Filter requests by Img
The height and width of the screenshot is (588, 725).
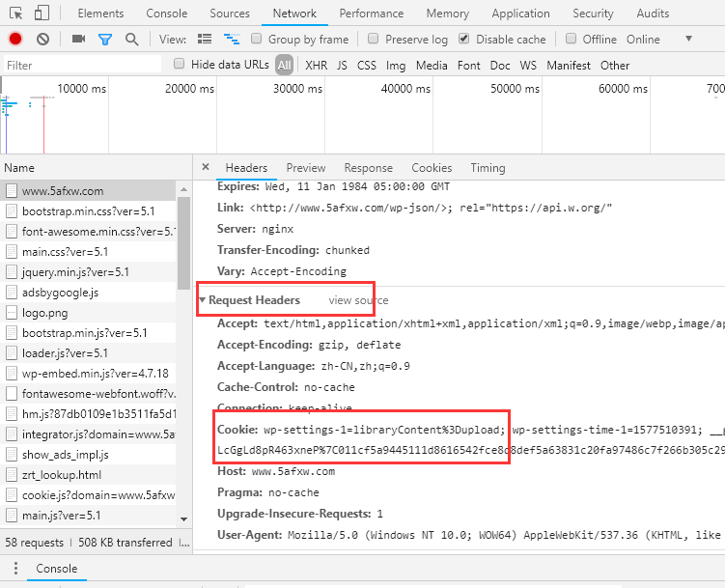click(x=396, y=66)
